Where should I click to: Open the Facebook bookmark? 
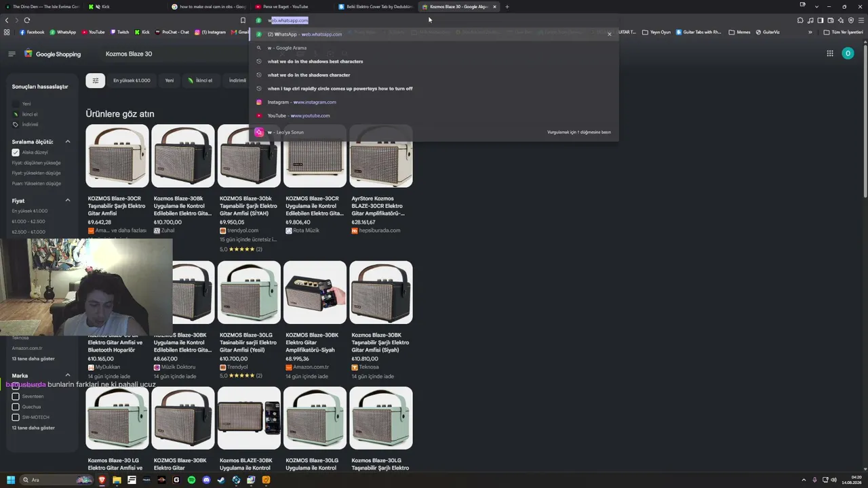point(32,32)
